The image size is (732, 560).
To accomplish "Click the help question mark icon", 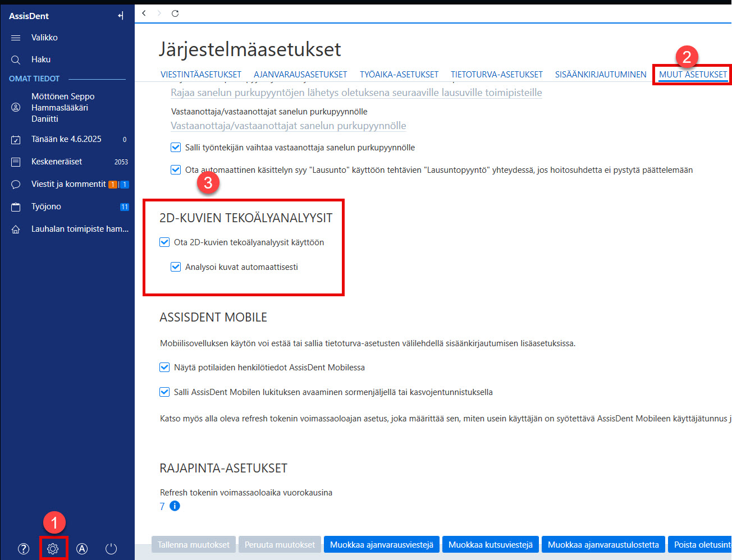I will click(24, 549).
